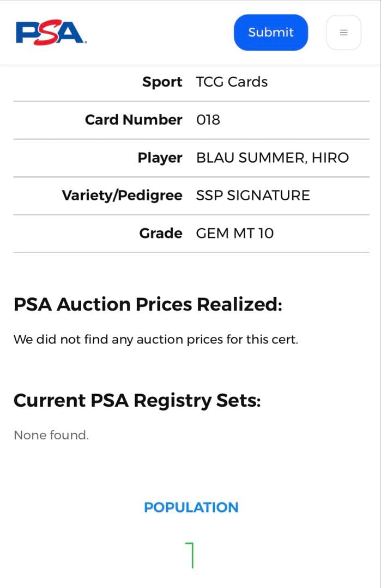381x588 pixels.
Task: Click the PSA logo
Action: 51,33
